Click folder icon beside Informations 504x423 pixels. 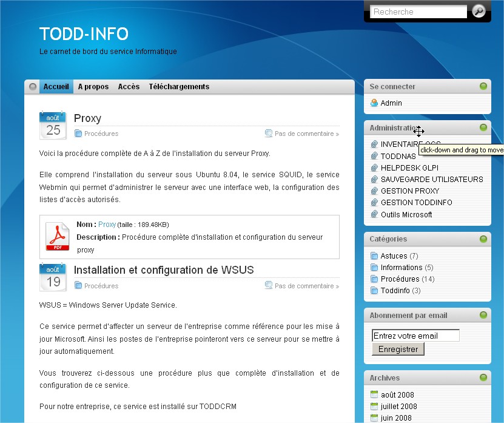(x=374, y=267)
